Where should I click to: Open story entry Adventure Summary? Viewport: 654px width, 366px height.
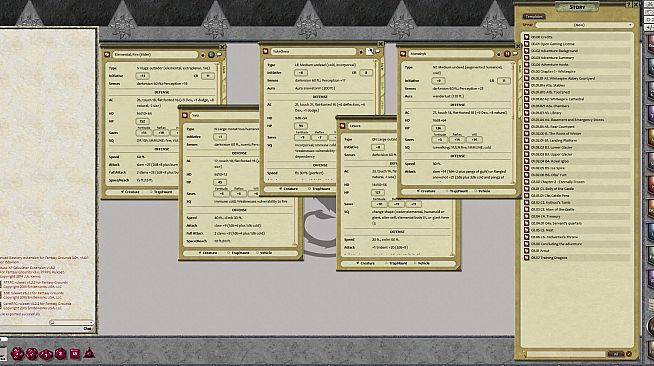pos(553,58)
